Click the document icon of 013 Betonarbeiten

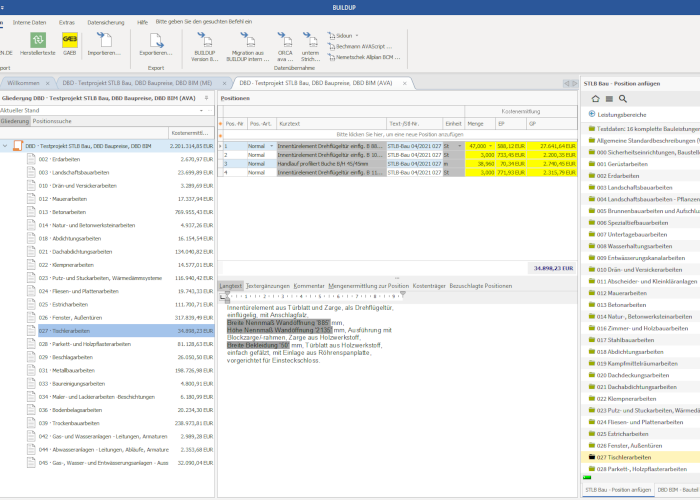coord(31,212)
